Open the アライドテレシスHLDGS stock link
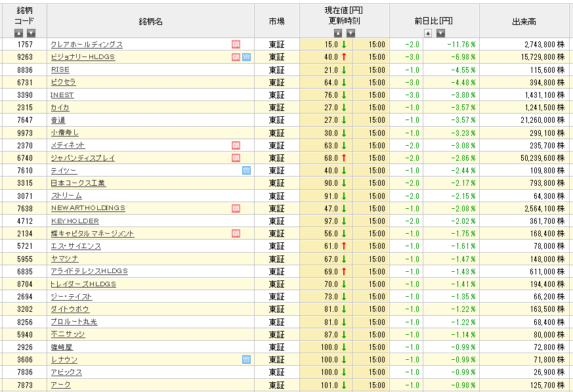This screenshot has width=573, height=392. pyautogui.click(x=89, y=271)
